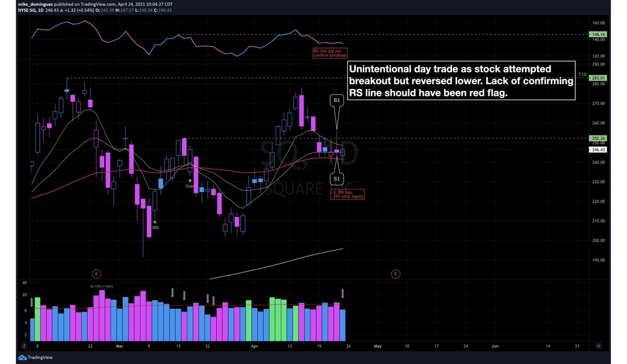Click the TradingView logo at bottom left
Image resolution: width=627 pixels, height=364 pixels.
coord(35,359)
